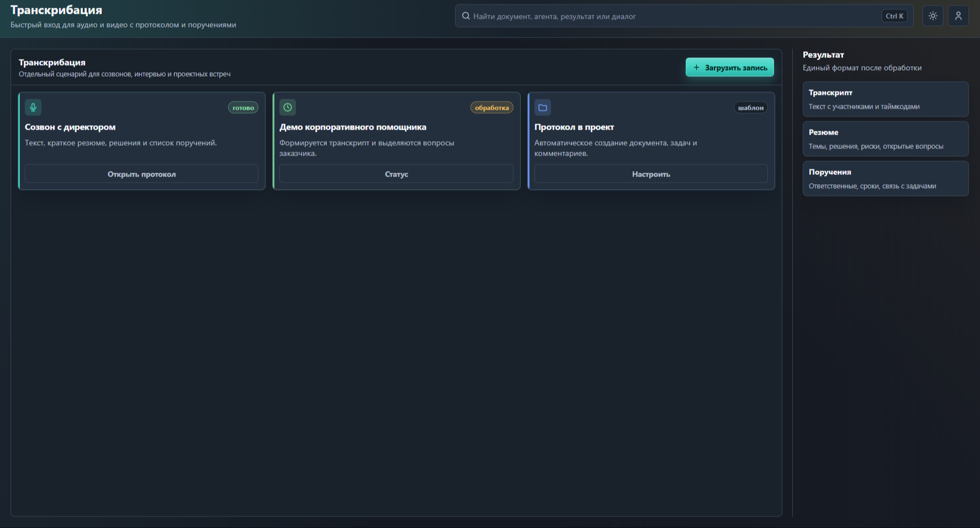The image size is (980, 528).
Task: Click text 'Текст с участниками и таймкодами'
Action: [x=864, y=106]
